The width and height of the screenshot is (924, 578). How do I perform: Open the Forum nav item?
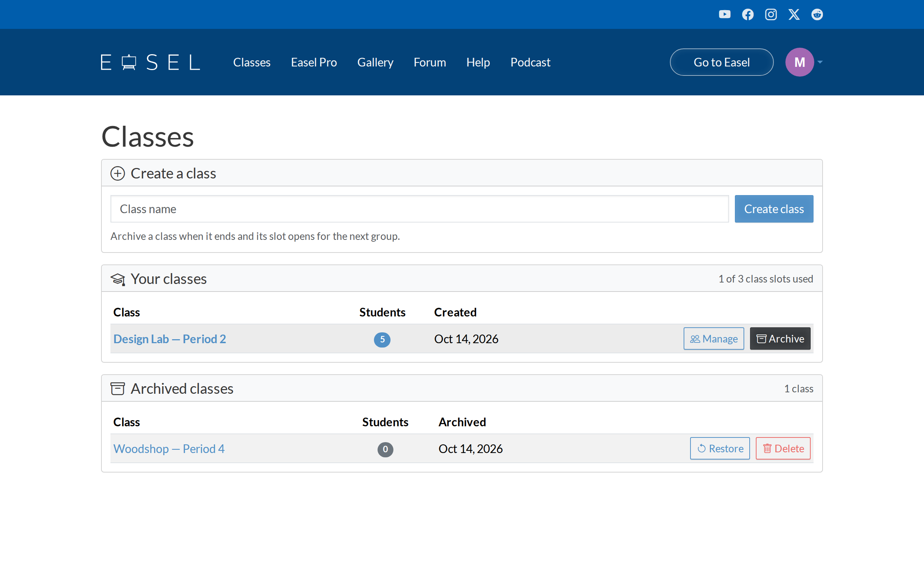(430, 62)
